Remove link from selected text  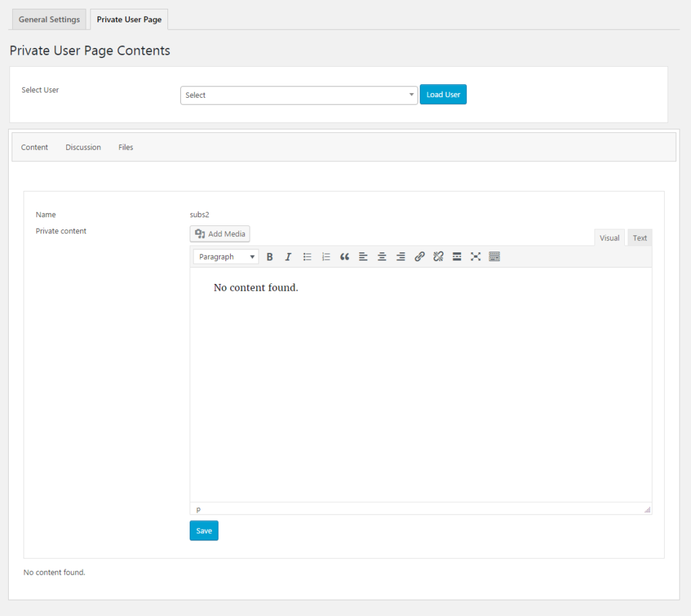click(x=438, y=256)
